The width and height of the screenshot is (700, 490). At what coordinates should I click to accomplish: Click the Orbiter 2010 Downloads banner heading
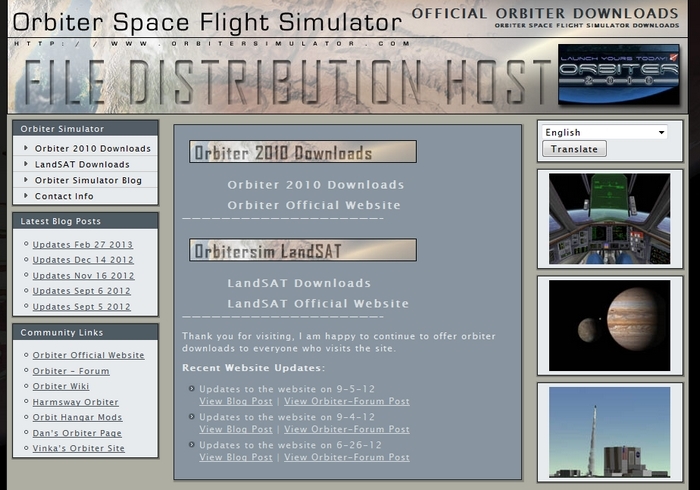pos(303,152)
